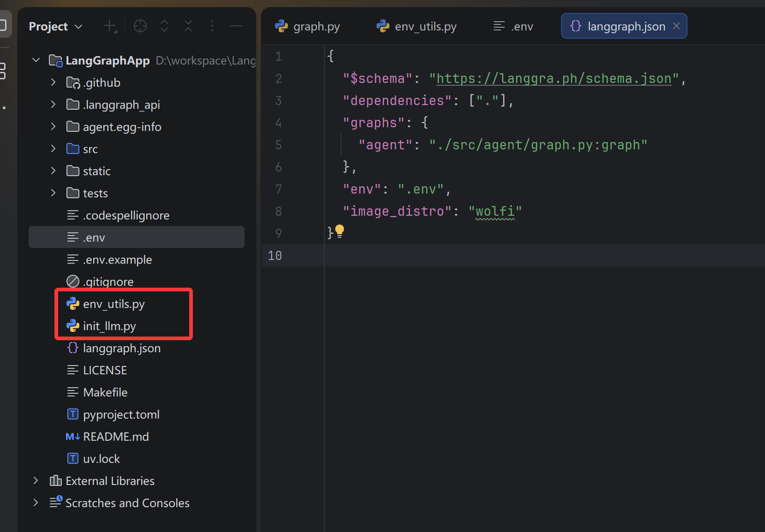Click the .github folder icon
765x532 pixels.
tap(73, 83)
